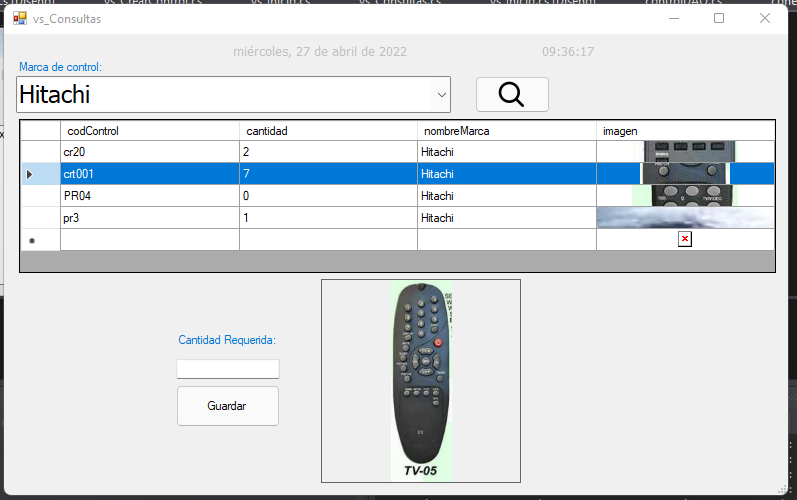Select the cr20 cell

tap(150, 152)
